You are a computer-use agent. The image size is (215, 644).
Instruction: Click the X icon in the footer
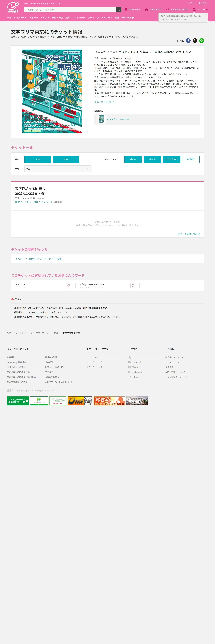(130, 357)
